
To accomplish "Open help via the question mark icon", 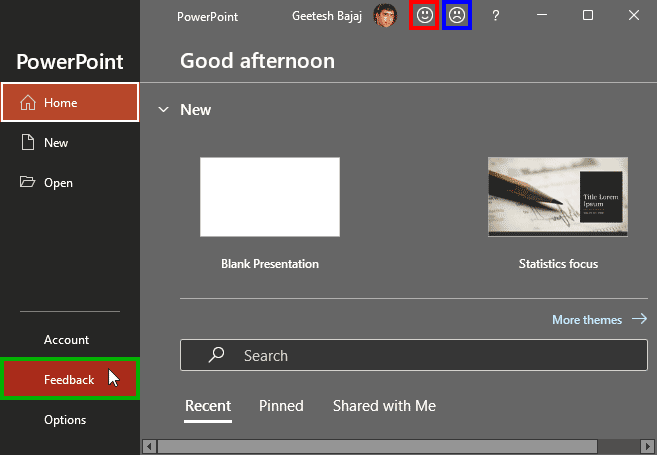I will pyautogui.click(x=496, y=16).
